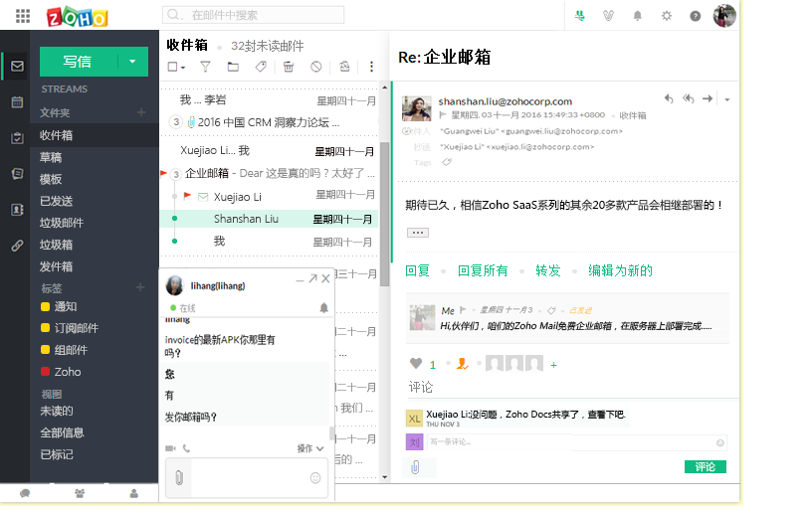Click the move-to-folder icon in toolbar

233,67
